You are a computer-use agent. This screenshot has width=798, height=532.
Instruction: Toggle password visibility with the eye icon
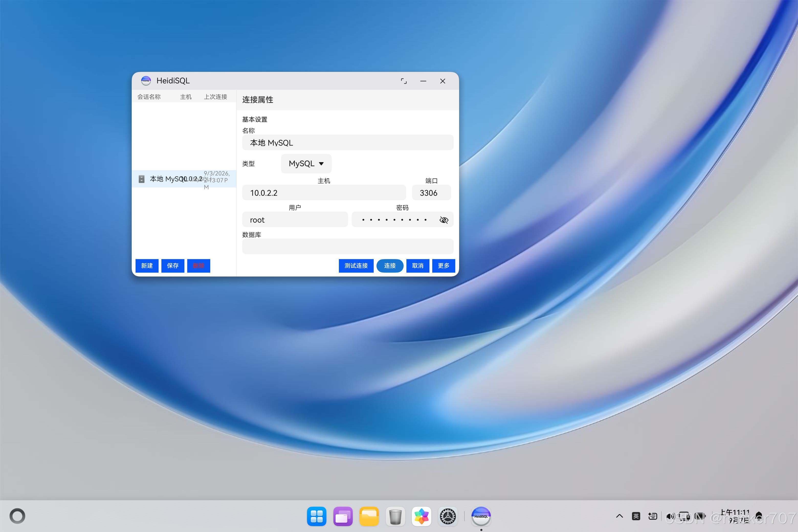click(444, 220)
